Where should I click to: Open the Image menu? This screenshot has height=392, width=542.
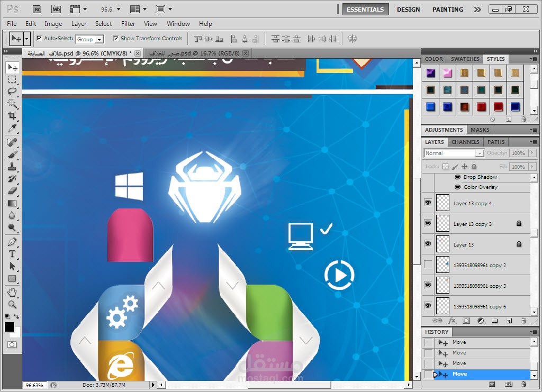pos(53,23)
